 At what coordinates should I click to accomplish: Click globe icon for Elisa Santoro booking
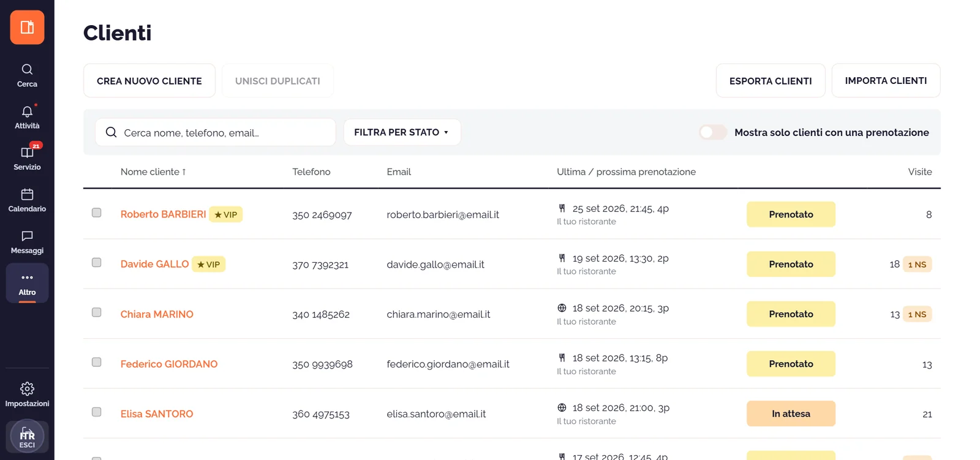pyautogui.click(x=562, y=407)
